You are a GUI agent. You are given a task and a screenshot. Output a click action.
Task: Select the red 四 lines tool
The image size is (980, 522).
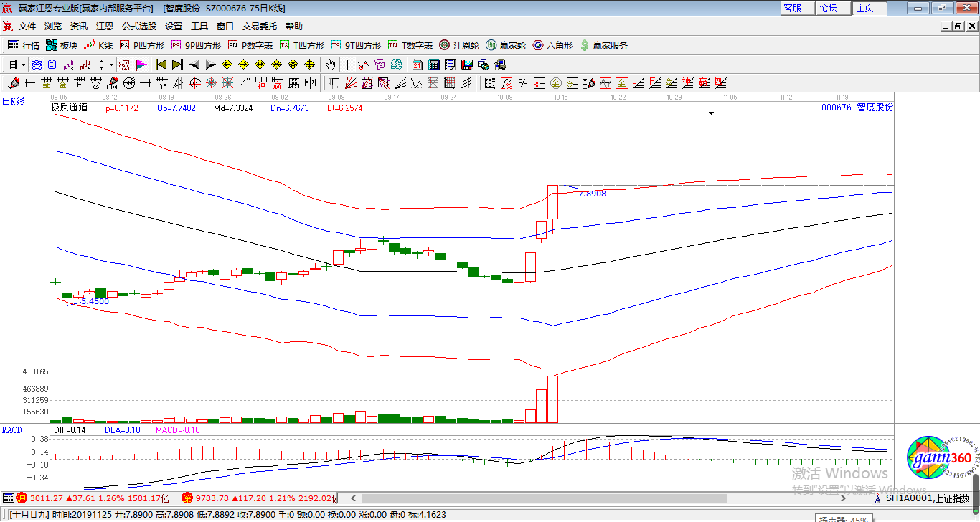[x=720, y=83]
